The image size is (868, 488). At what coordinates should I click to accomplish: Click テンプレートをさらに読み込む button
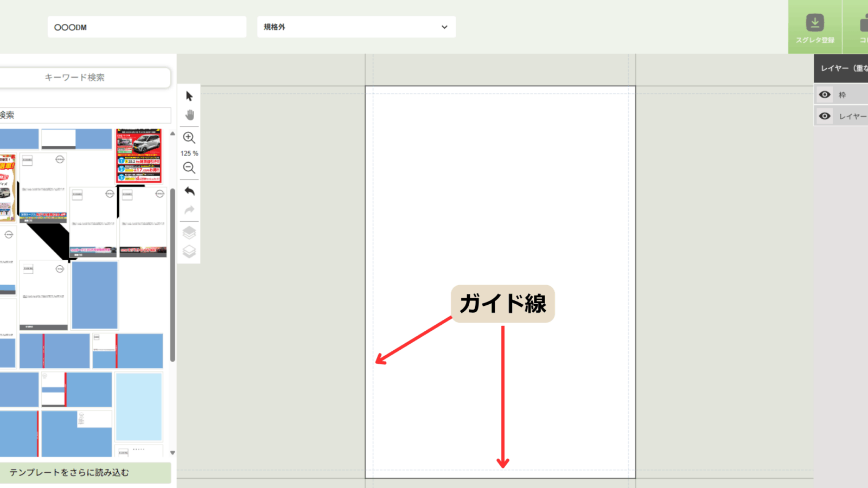(x=85, y=473)
